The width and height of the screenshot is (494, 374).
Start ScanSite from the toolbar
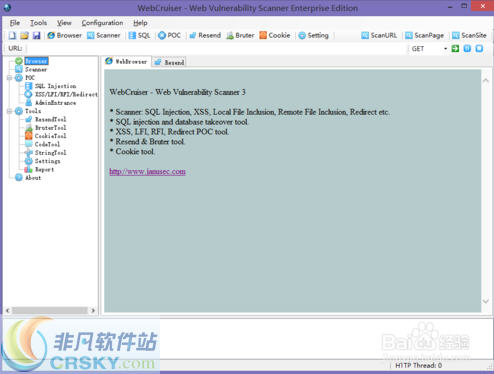pos(469,35)
